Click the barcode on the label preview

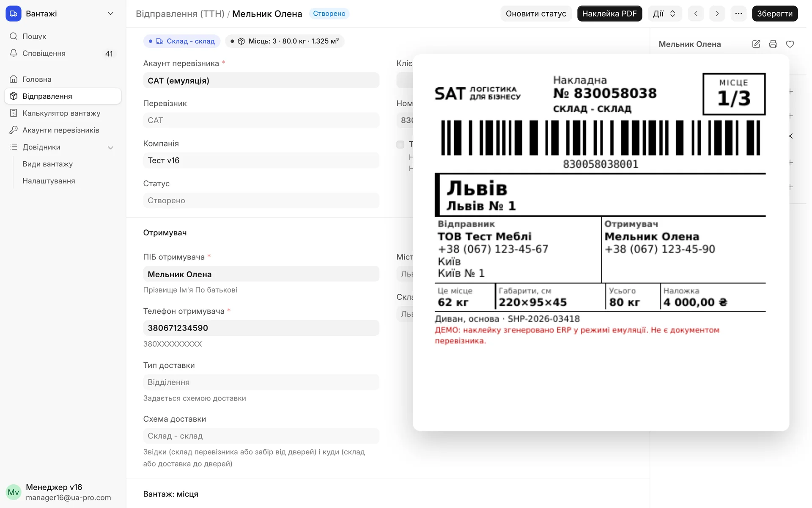(601, 138)
